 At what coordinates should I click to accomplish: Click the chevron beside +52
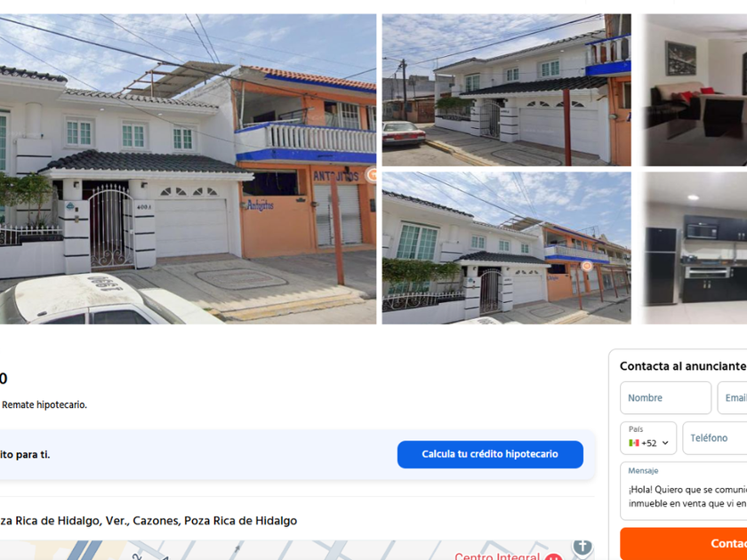coord(665,443)
